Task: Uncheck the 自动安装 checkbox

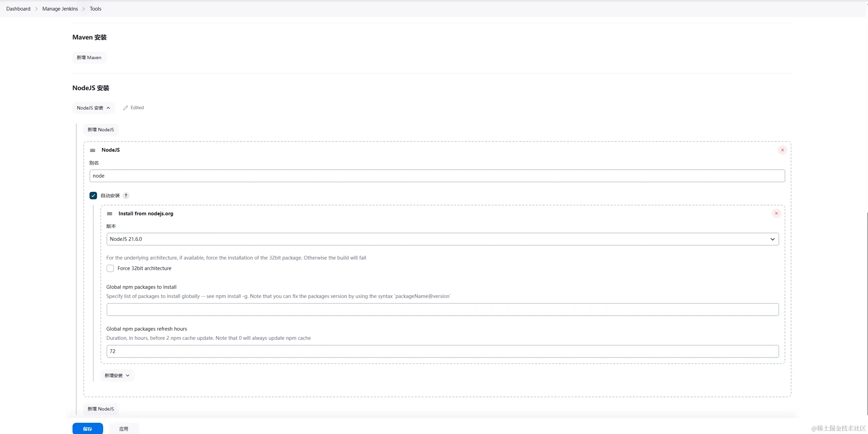Action: point(93,196)
